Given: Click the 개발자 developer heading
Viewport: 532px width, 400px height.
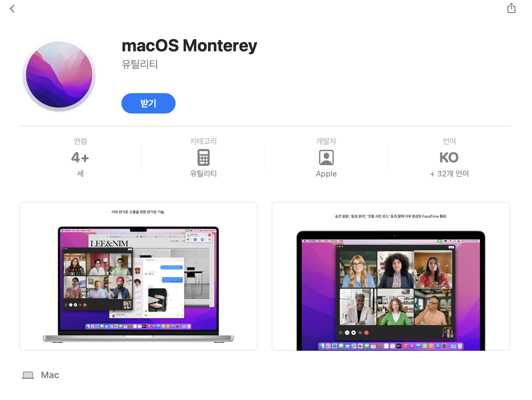Looking at the screenshot, I should click(326, 141).
